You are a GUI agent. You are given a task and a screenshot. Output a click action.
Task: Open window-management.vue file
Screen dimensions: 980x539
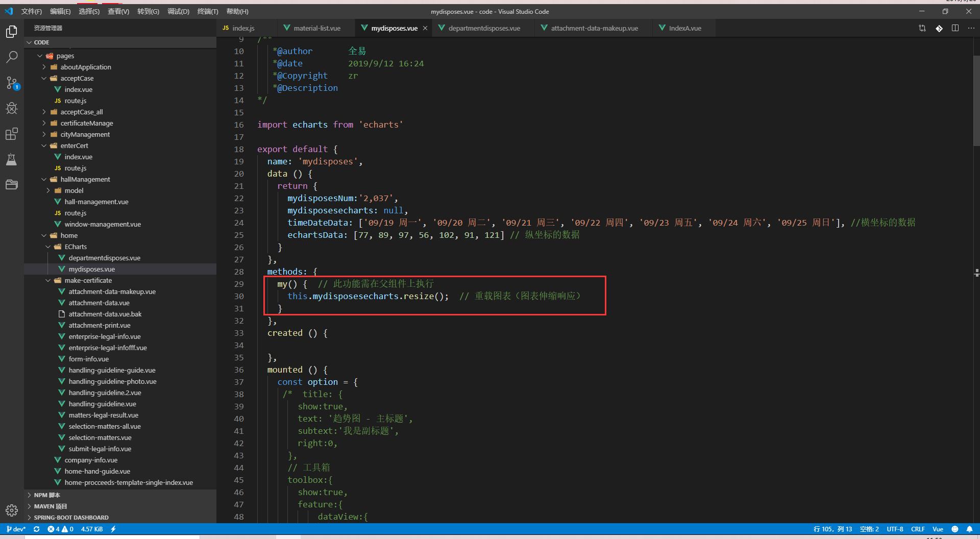pyautogui.click(x=120, y=224)
